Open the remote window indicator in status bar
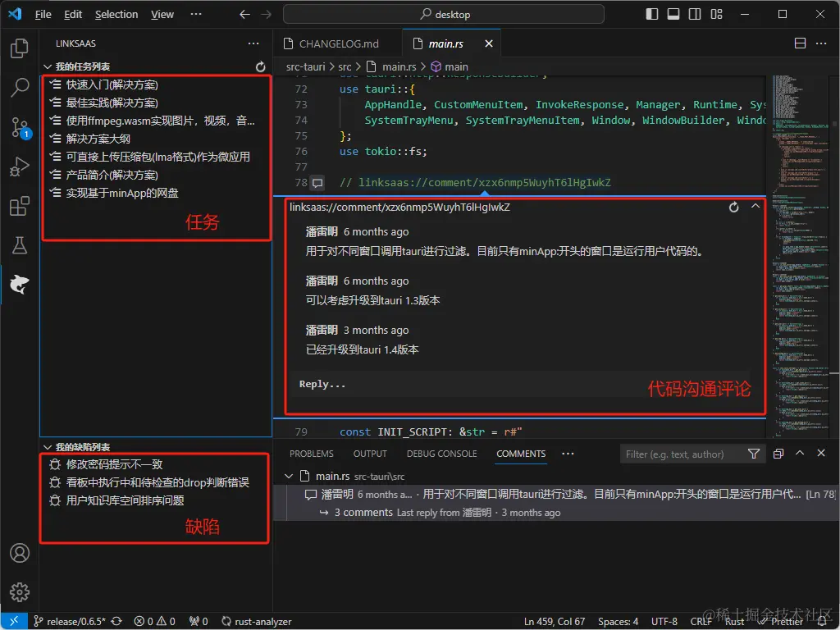 point(14,622)
